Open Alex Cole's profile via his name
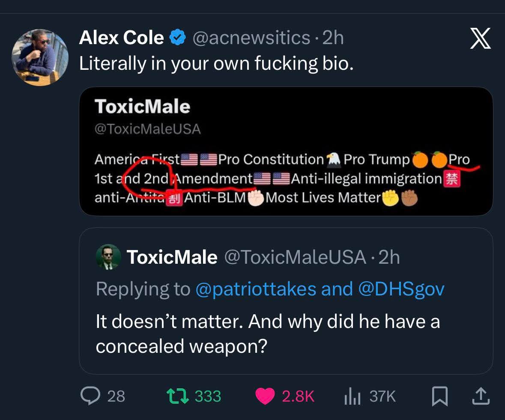505x420 pixels. 121,38
